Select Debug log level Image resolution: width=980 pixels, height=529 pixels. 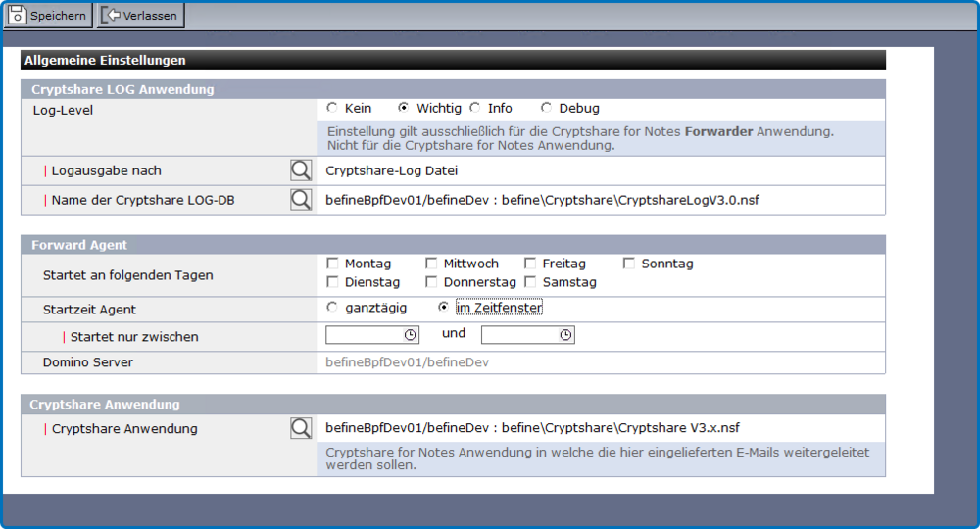click(x=547, y=108)
